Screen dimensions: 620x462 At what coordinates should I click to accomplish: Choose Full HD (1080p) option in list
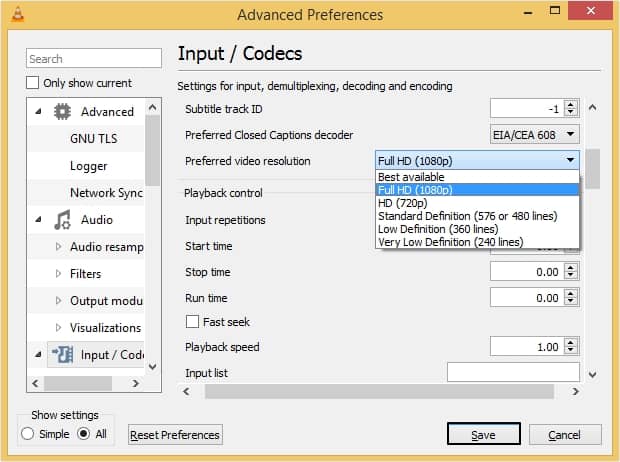(477, 190)
